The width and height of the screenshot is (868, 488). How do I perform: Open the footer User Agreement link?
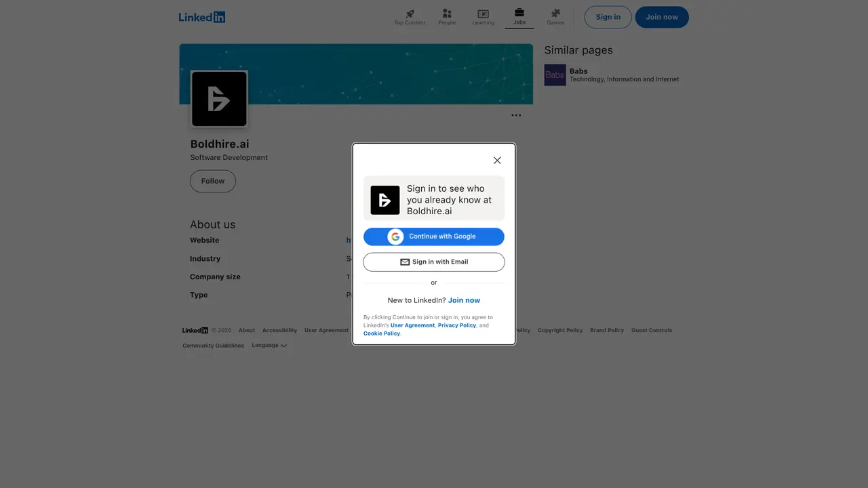[x=326, y=331]
